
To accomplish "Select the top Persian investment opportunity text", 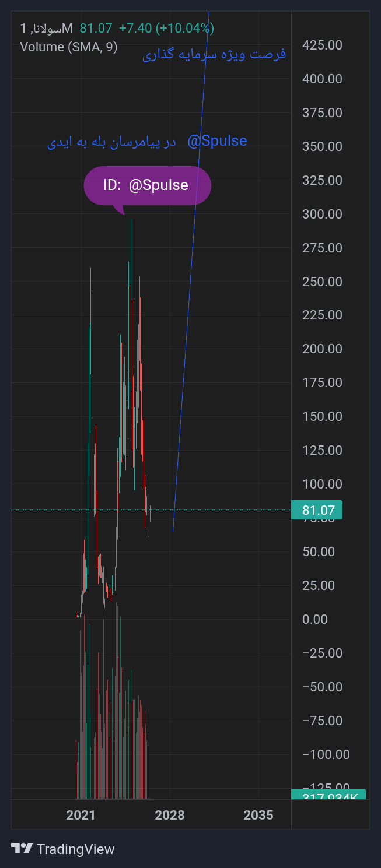I will (x=214, y=55).
